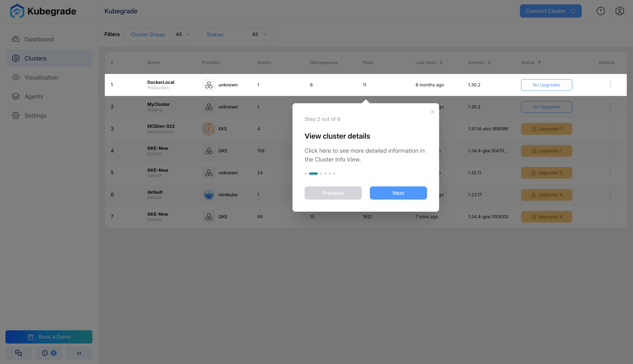Collapse the sidebar with double chevron icon
Image resolution: width=633 pixels, height=364 pixels.
79,353
